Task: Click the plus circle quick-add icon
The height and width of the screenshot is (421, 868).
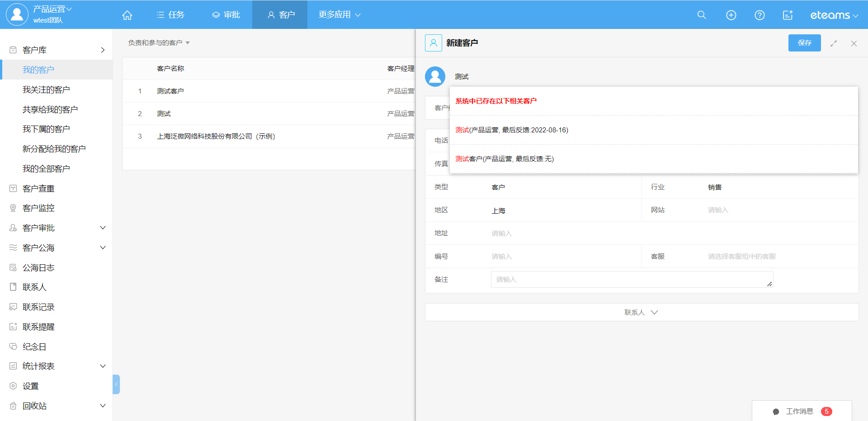Action: click(731, 15)
